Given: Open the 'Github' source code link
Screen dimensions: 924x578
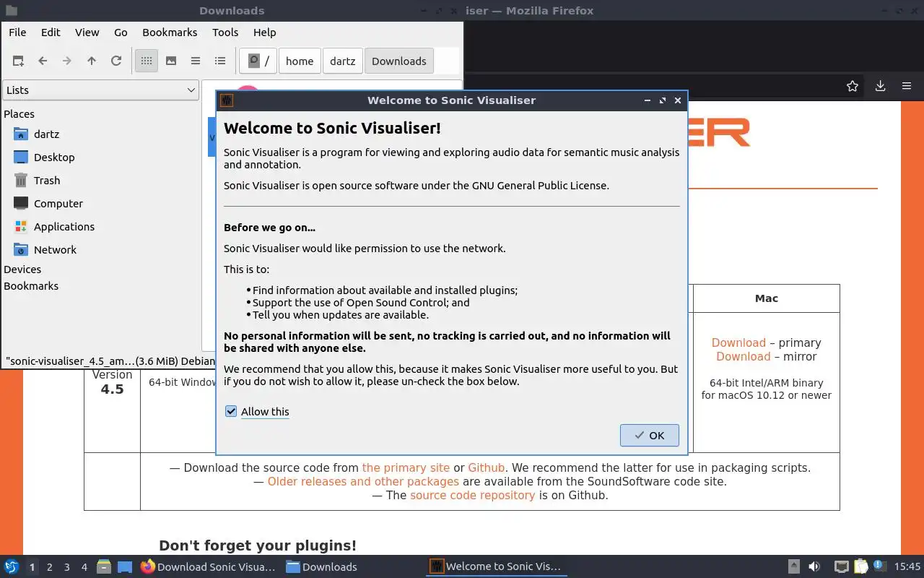Looking at the screenshot, I should pos(487,467).
